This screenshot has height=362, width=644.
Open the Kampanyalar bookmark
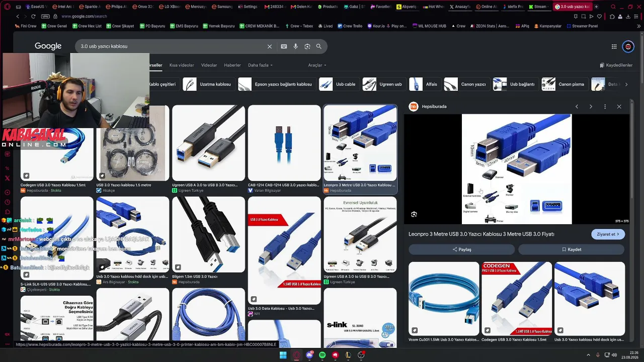[x=547, y=26]
